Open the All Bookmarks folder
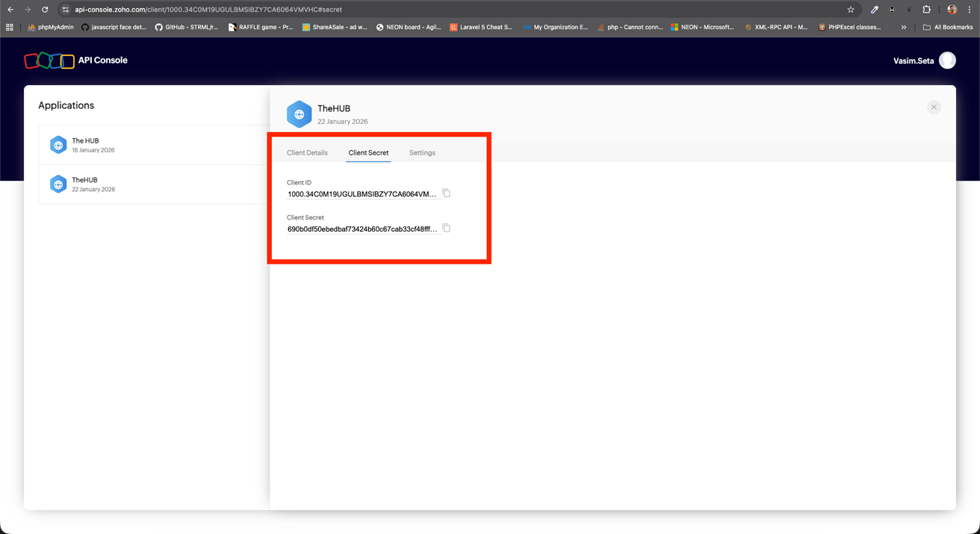 pos(948,28)
